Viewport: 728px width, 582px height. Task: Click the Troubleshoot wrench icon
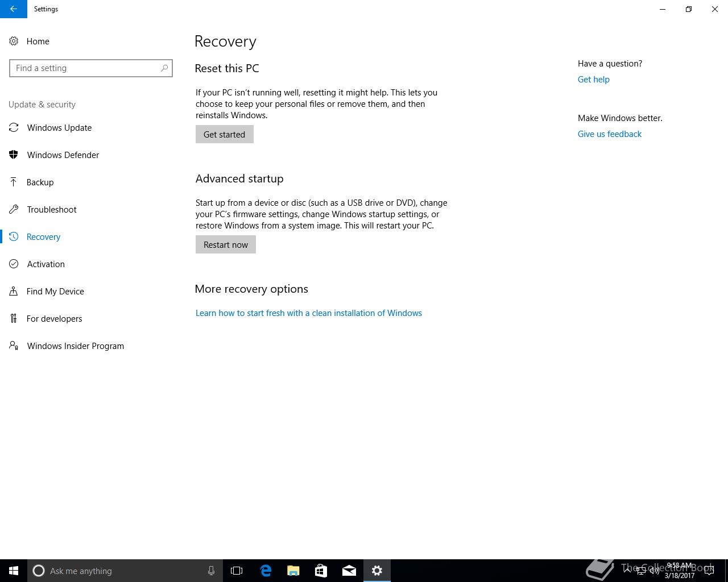pyautogui.click(x=14, y=209)
